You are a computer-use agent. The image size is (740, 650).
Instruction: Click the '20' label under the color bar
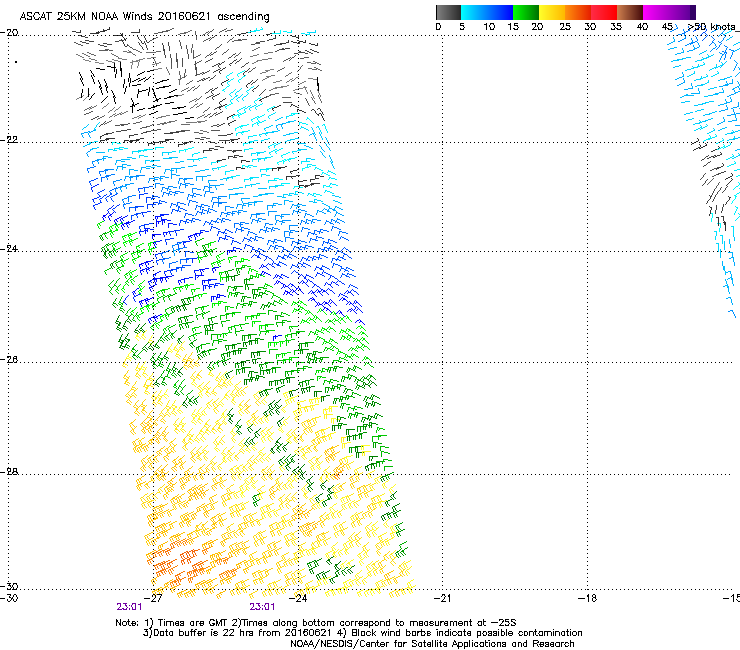click(x=537, y=27)
